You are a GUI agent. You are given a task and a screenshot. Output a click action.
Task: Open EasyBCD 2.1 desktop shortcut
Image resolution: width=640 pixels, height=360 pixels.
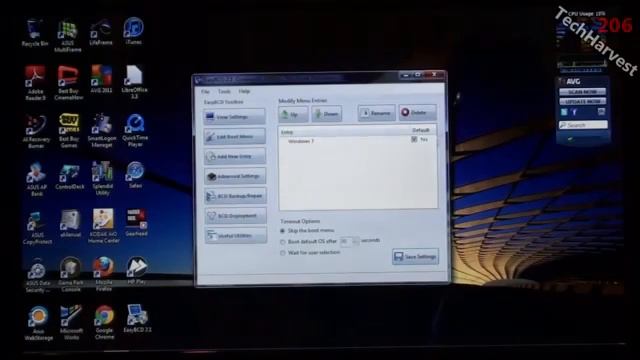138,318
